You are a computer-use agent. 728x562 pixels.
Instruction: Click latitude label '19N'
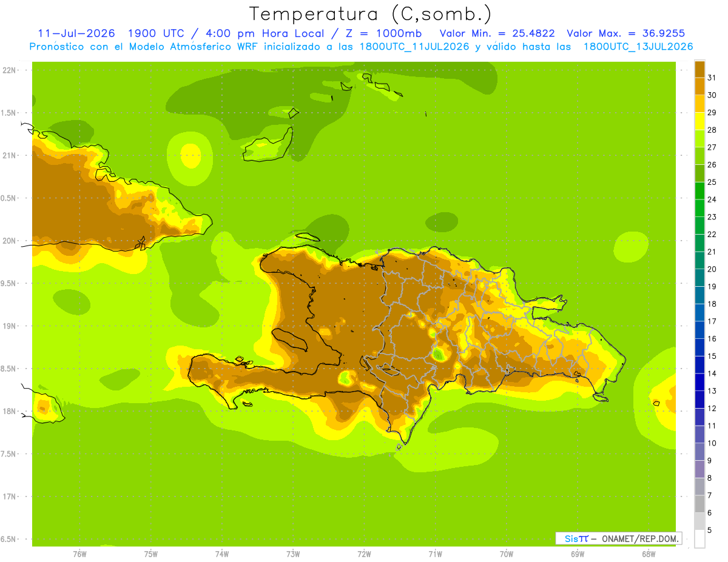(10, 326)
